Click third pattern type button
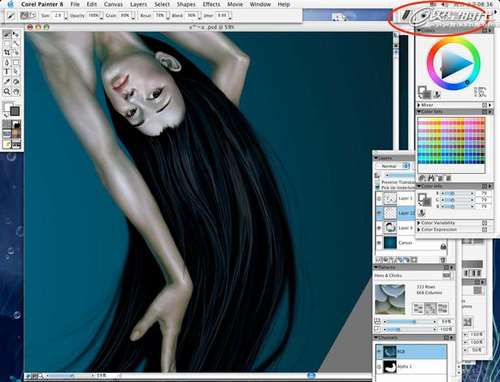This screenshot has height=382, width=500. [442, 308]
